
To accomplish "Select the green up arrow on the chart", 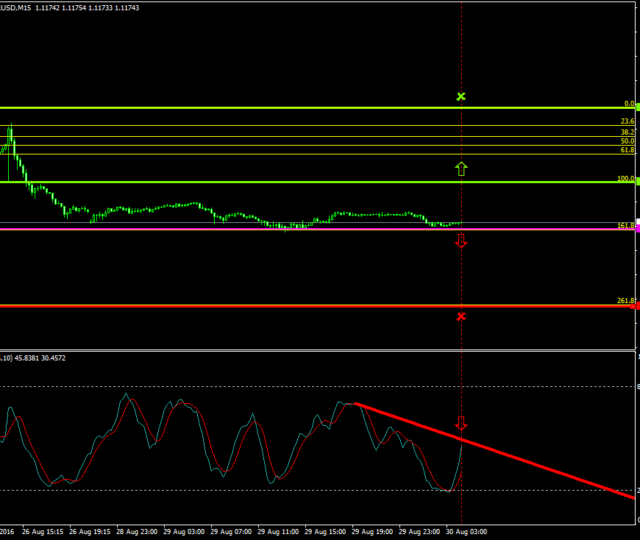I will [461, 168].
